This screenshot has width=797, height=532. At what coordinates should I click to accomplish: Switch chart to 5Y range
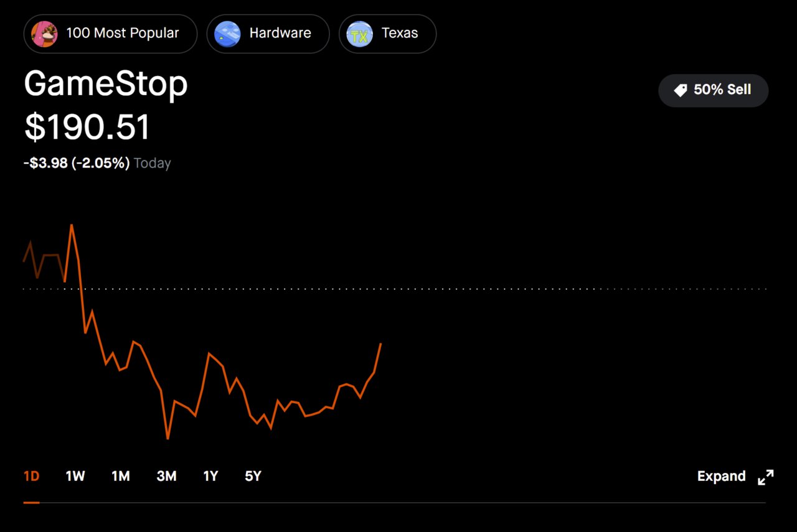253,477
